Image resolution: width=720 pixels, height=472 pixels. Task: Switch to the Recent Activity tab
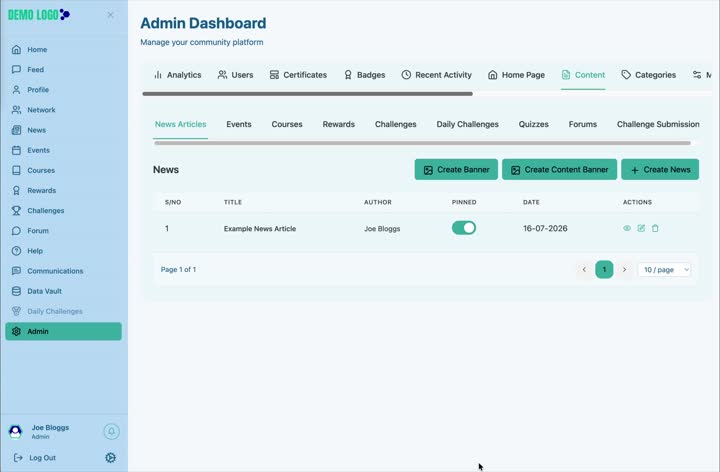pyautogui.click(x=436, y=75)
